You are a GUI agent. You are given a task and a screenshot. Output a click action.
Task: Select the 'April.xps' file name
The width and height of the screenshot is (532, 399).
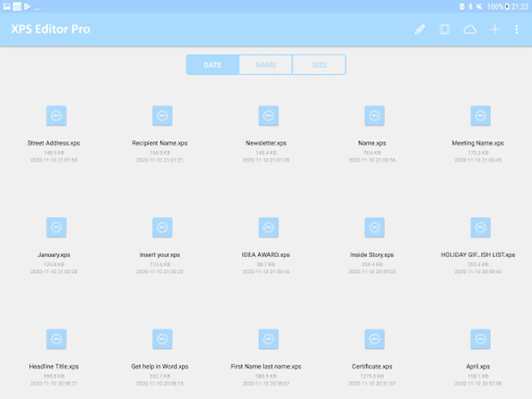478,367
